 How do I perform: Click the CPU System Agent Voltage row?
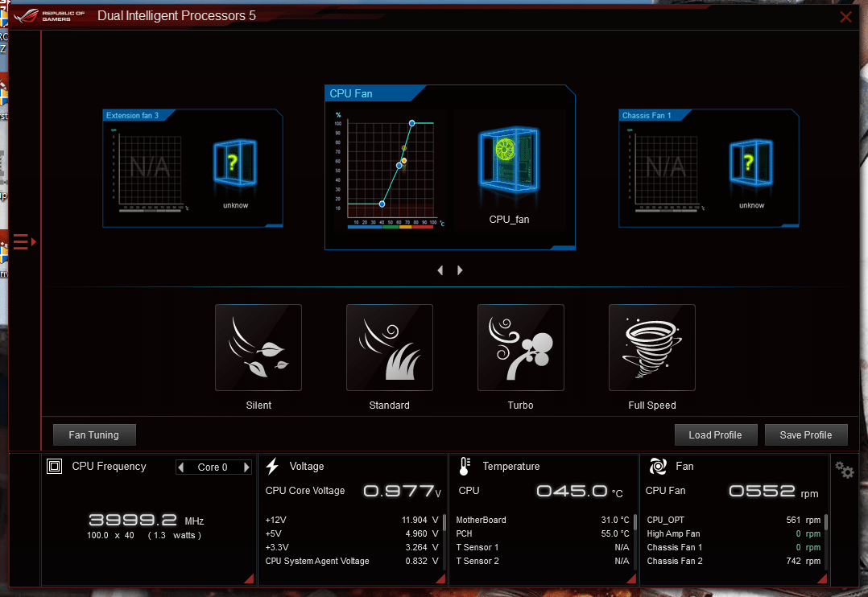pos(352,561)
